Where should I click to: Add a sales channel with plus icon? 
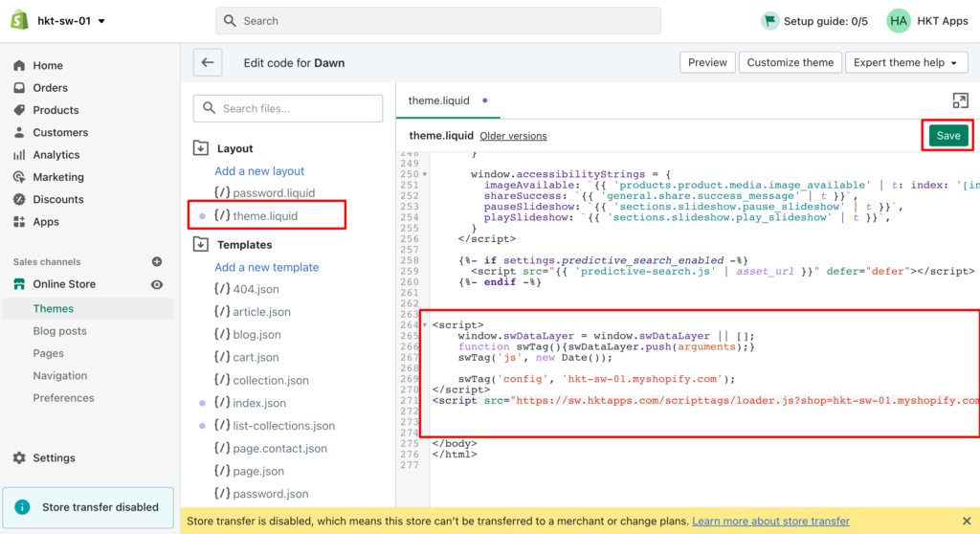[157, 261]
